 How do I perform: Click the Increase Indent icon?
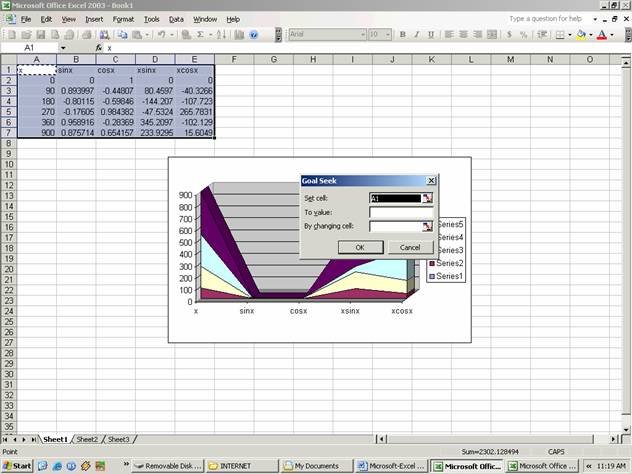point(542,35)
